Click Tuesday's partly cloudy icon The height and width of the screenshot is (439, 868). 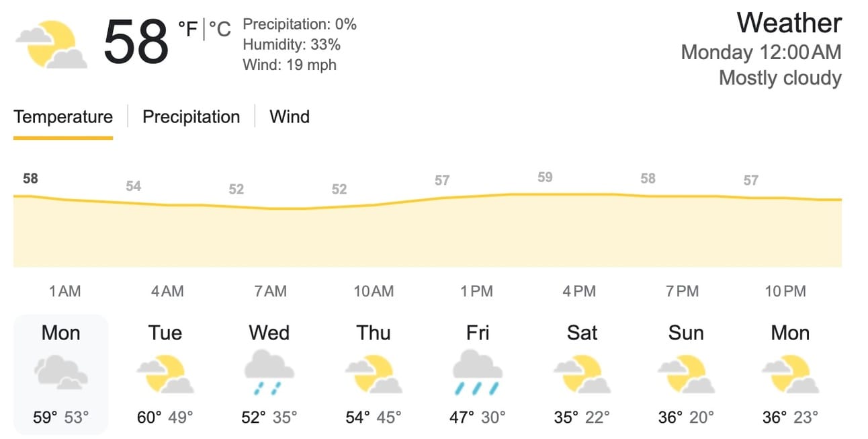click(165, 374)
